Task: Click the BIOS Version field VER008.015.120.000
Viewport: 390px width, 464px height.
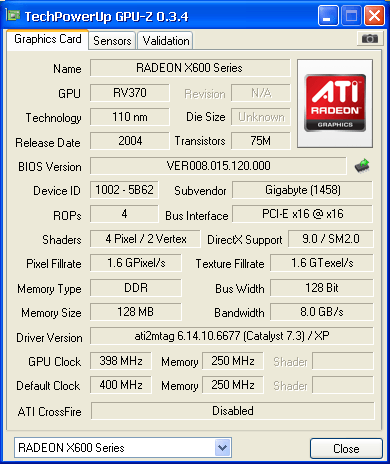Action: 218,166
